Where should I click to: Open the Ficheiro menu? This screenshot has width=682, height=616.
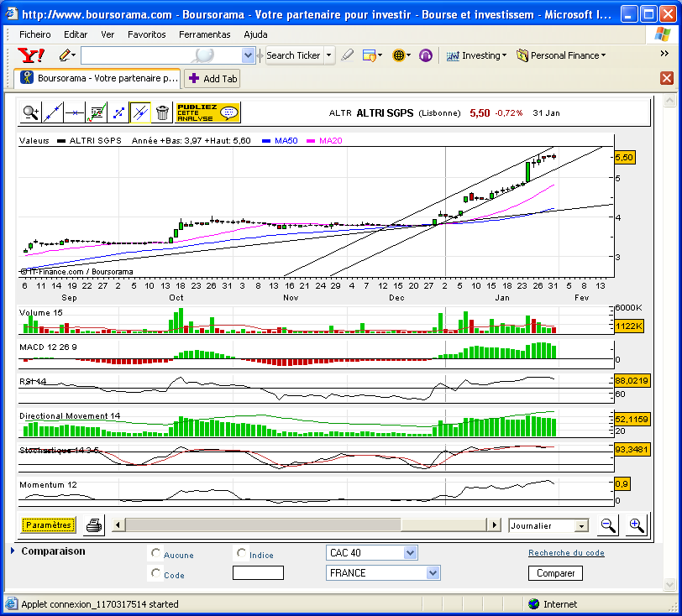click(x=34, y=34)
